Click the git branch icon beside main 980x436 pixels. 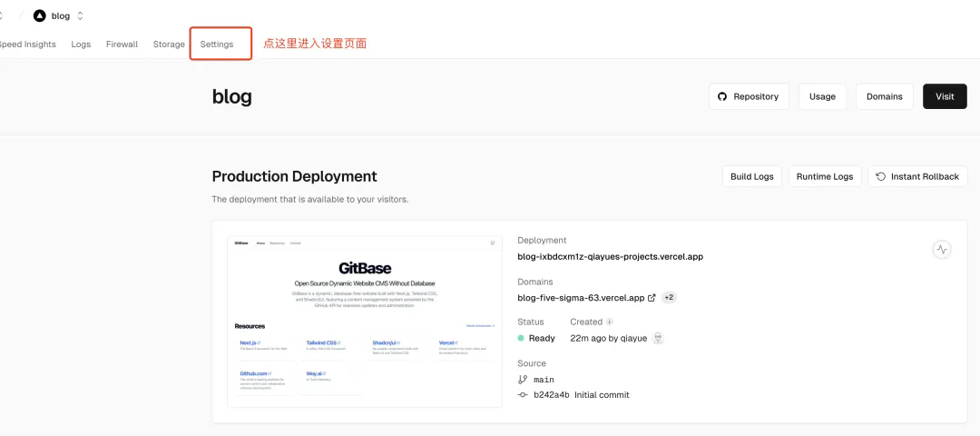524,380
